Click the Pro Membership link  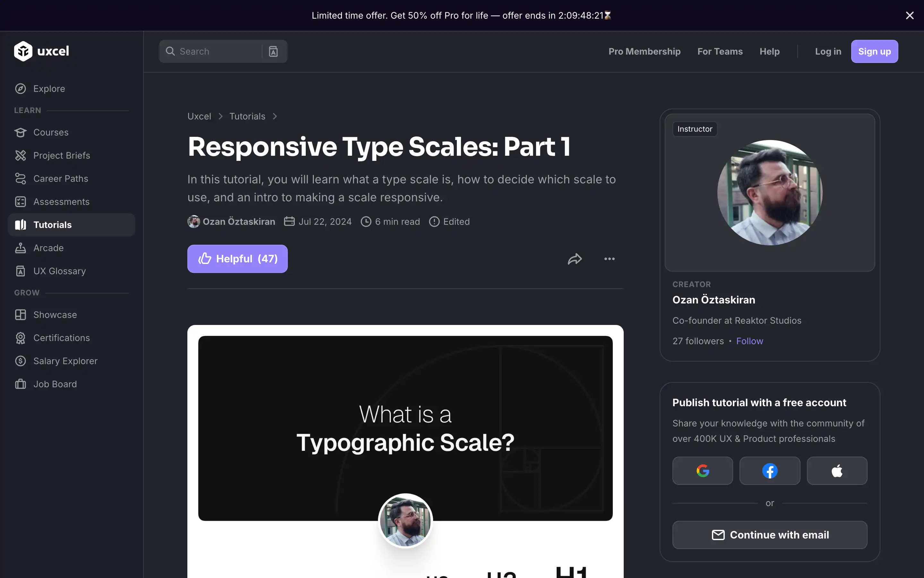645,51
